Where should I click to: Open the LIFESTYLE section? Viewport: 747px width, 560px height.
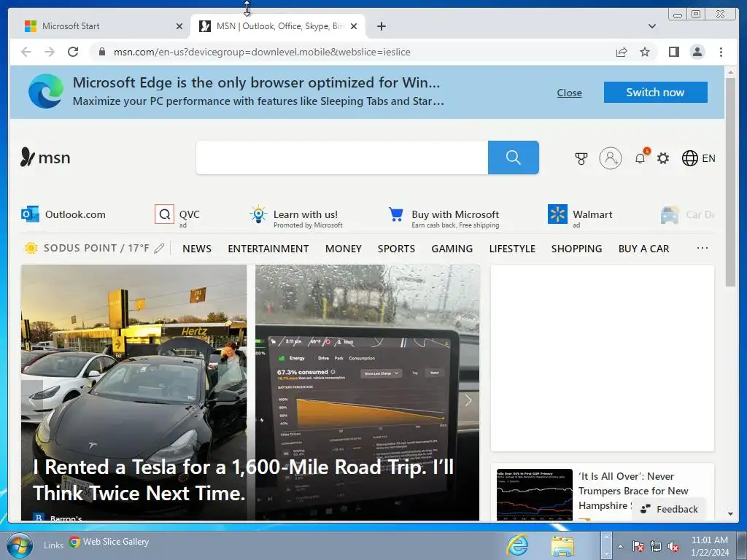pyautogui.click(x=512, y=249)
